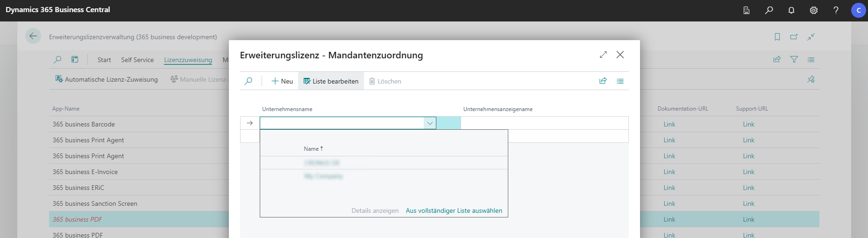Image resolution: width=868 pixels, height=238 pixels.
Task: Open the settings gear in the top bar
Action: [x=814, y=10]
